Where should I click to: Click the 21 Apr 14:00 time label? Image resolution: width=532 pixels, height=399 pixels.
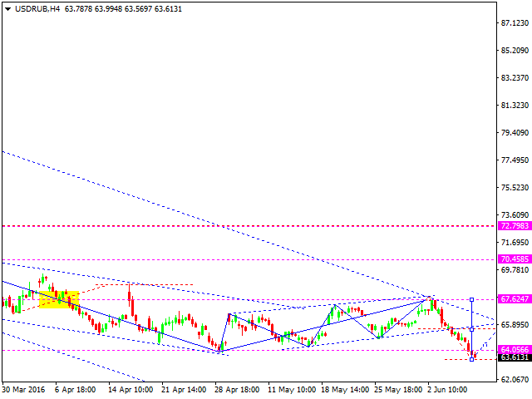tap(184, 390)
